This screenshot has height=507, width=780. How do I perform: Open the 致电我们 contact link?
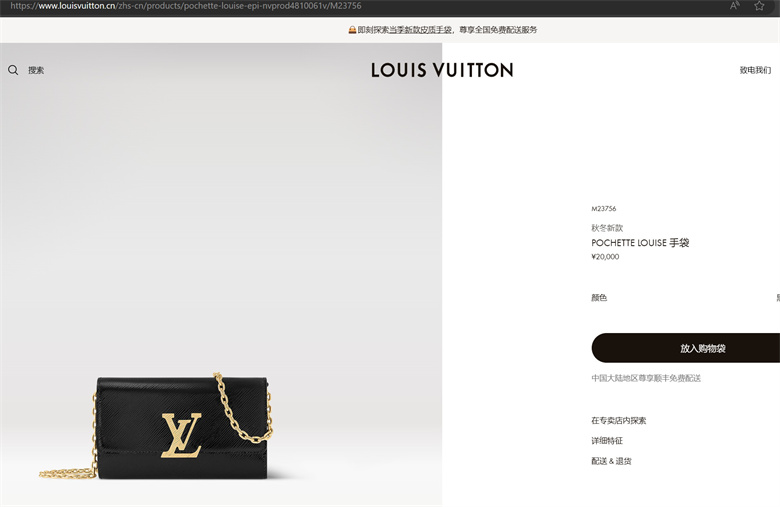[x=755, y=70]
